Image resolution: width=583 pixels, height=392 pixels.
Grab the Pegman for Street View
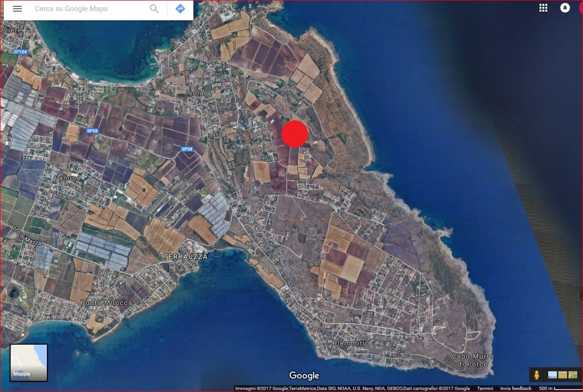point(537,375)
